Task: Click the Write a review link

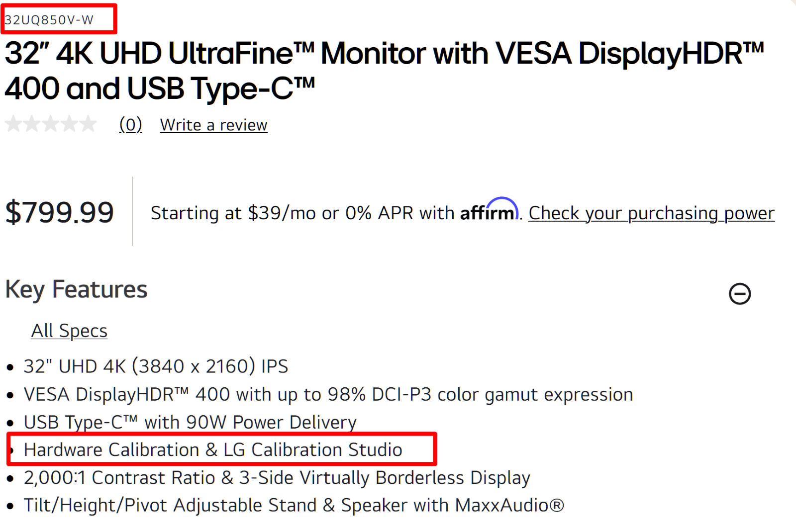Action: (213, 125)
